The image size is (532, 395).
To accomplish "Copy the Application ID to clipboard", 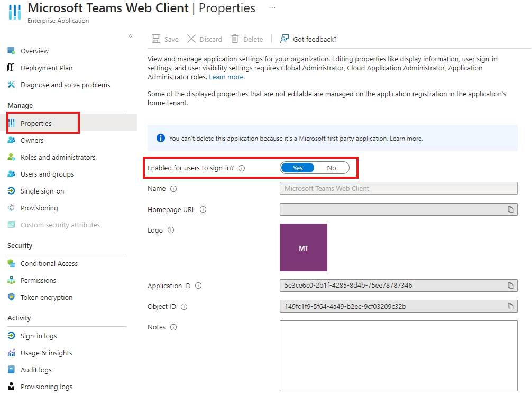I will coord(511,285).
